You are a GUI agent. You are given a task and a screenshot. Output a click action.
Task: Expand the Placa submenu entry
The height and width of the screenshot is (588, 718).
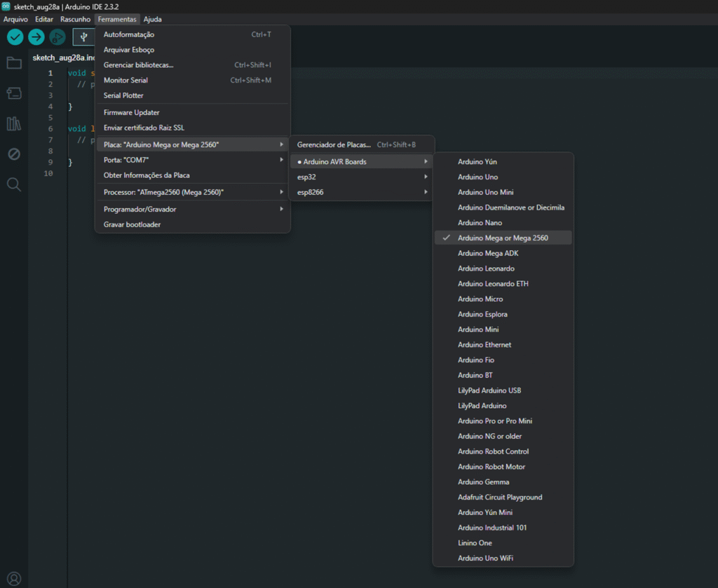(192, 144)
